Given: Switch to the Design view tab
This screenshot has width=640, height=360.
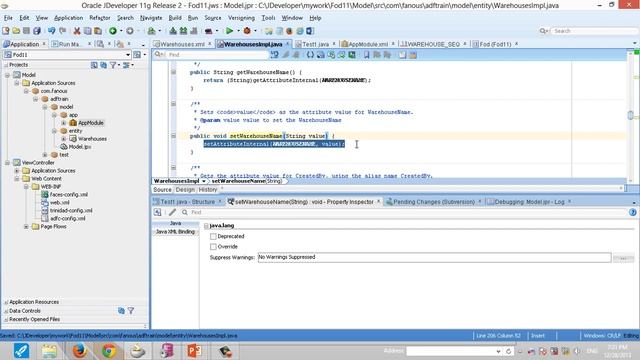Looking at the screenshot, I should click(185, 189).
